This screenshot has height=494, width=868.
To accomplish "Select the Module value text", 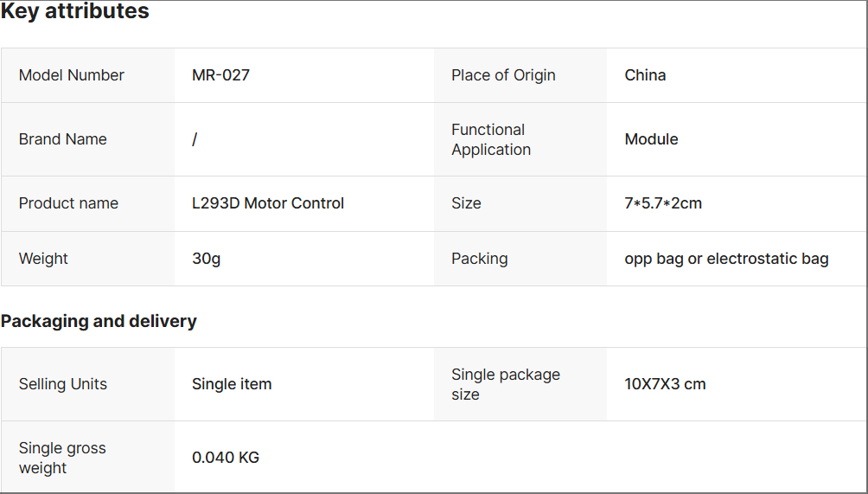I will [x=651, y=139].
